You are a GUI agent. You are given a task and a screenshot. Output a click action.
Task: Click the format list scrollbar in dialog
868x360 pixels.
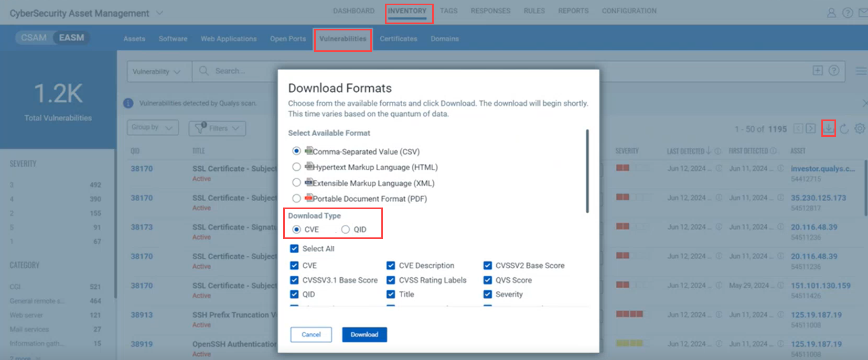587,171
